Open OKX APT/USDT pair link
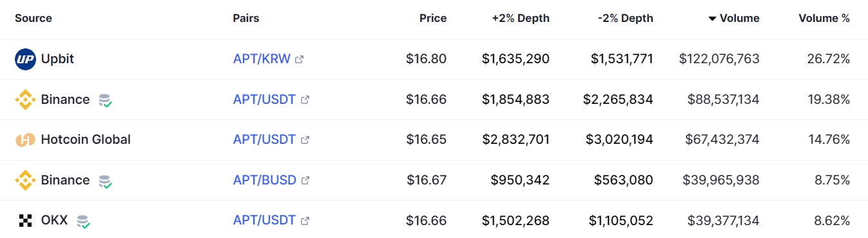 264,220
